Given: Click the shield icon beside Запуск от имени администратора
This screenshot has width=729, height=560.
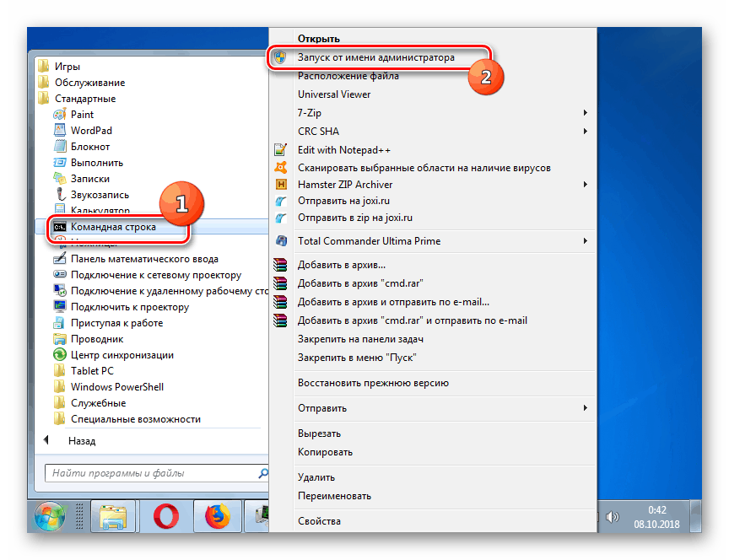Looking at the screenshot, I should pyautogui.click(x=280, y=57).
